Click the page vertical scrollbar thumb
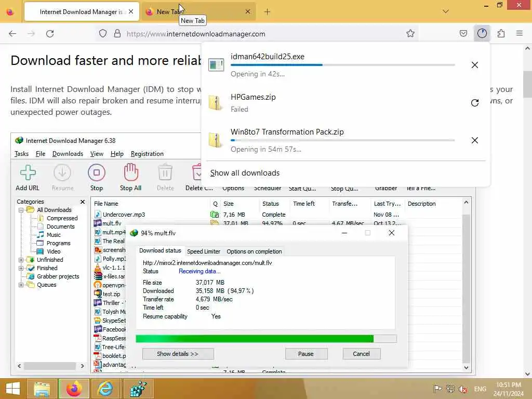Viewport: 532px width, 399px height. (527, 84)
